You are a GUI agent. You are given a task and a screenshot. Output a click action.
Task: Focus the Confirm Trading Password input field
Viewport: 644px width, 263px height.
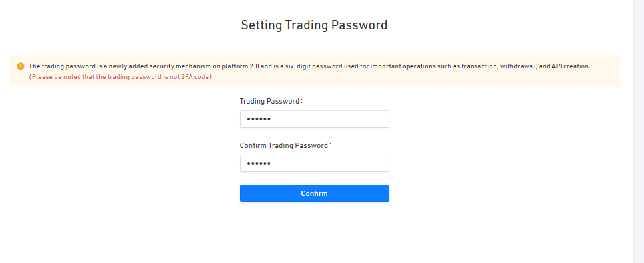[314, 163]
